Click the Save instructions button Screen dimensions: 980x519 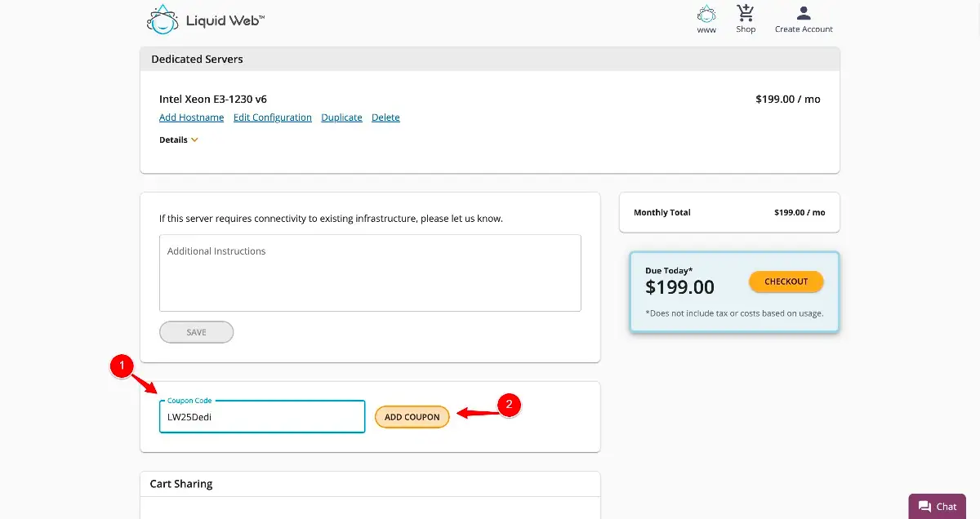click(x=196, y=332)
